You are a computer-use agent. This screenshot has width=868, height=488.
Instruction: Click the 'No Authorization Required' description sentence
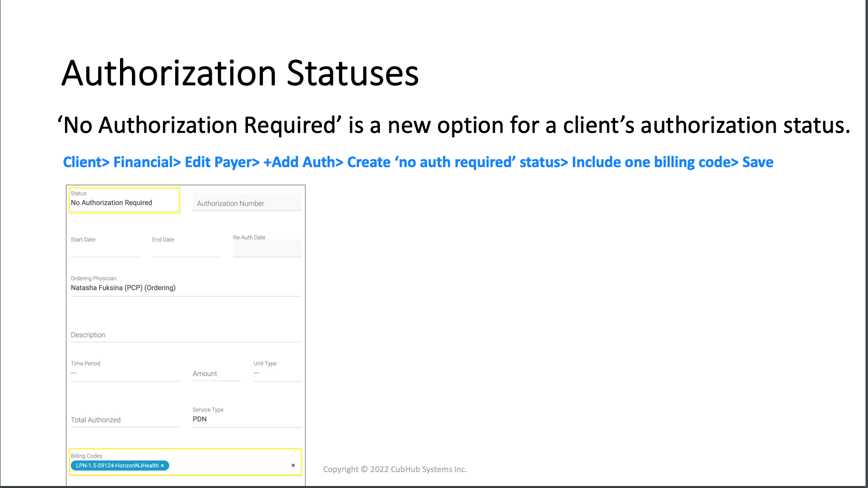point(454,125)
